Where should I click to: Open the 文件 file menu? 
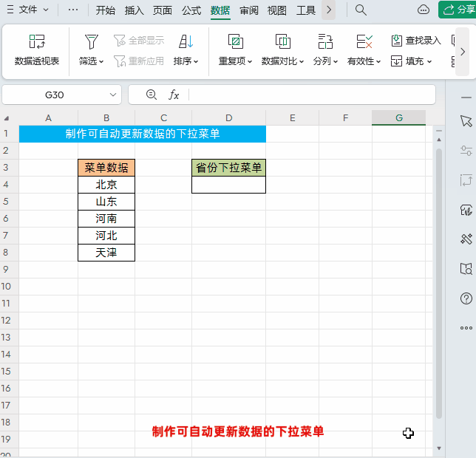click(28, 10)
